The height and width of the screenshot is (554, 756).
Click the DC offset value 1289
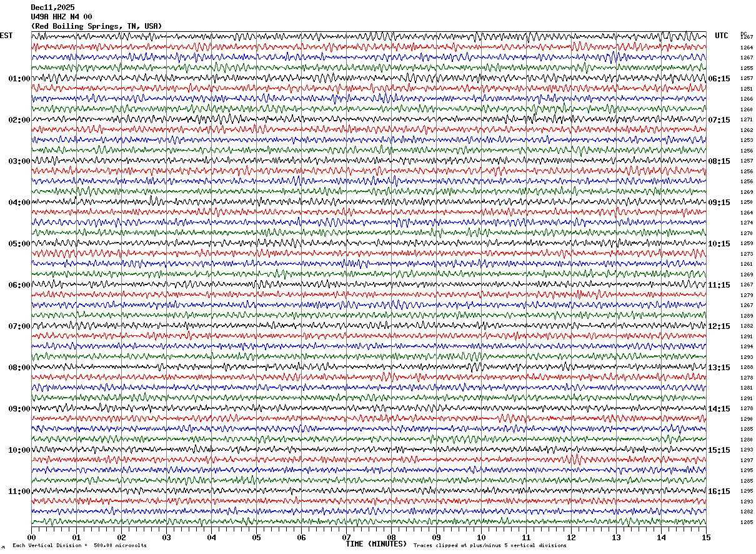(747, 316)
